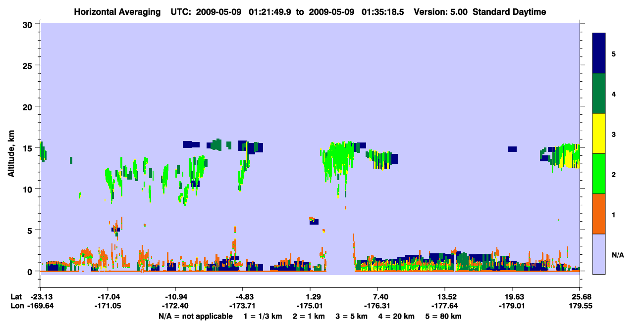
Task: Click the yellow colorbar segment labeled 3
Action: [x=599, y=134]
